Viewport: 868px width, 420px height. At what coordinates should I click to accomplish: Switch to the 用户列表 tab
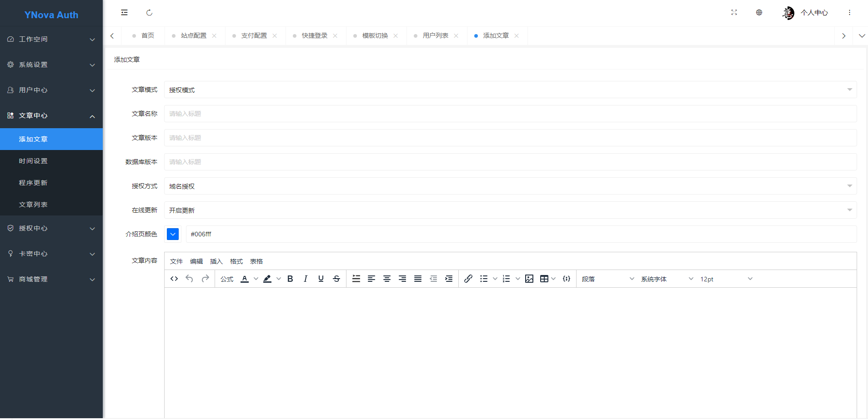pyautogui.click(x=436, y=35)
